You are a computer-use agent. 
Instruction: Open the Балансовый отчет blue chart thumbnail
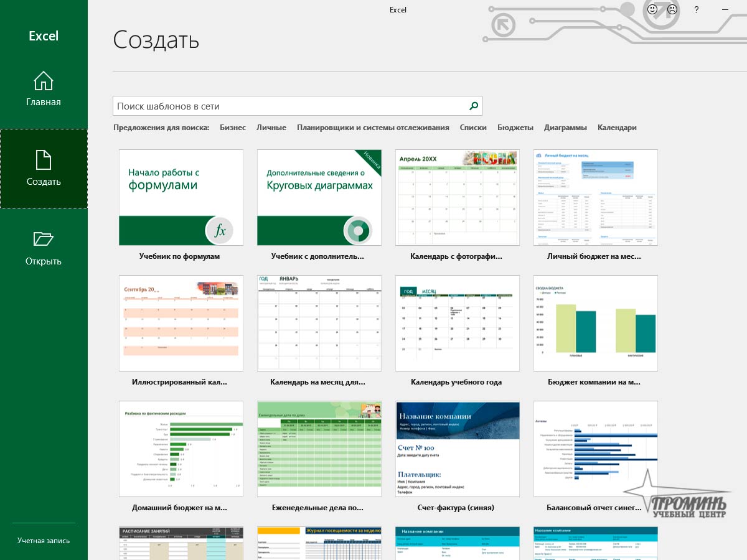[x=596, y=449]
